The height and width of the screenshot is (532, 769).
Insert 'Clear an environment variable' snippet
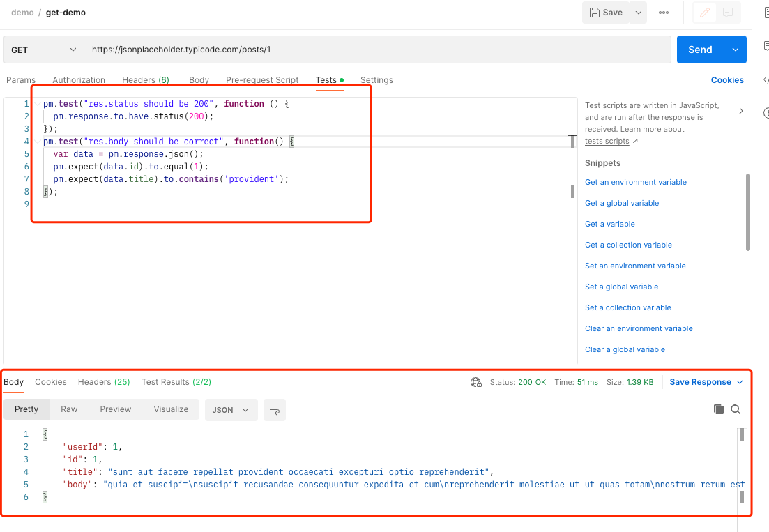tap(639, 328)
